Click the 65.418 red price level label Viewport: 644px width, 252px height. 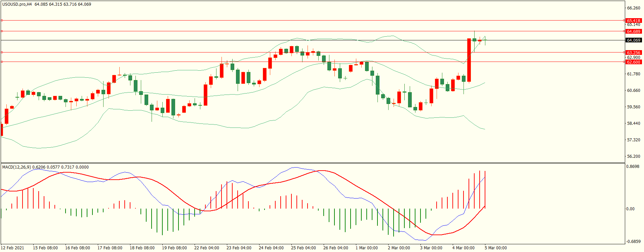click(x=634, y=21)
